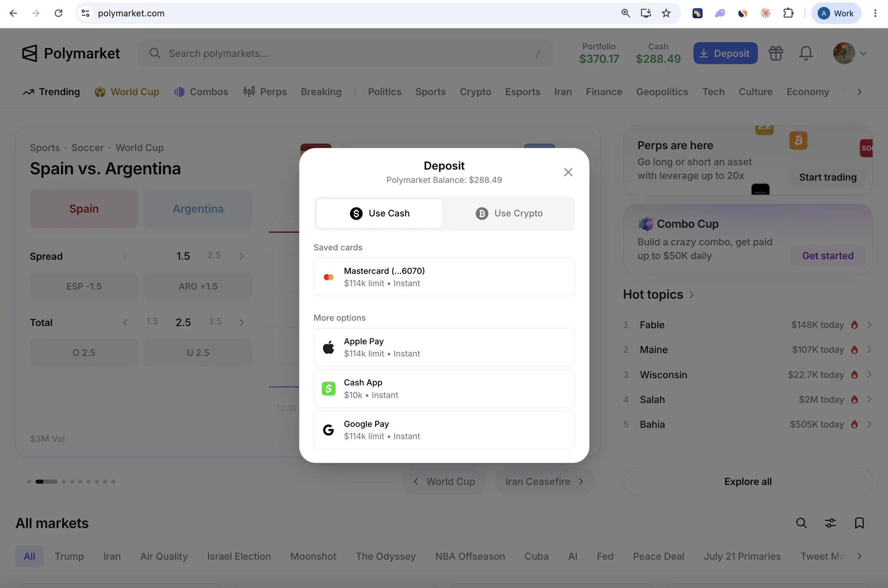The image size is (888, 588).
Task: Click next Total line arrow
Action: tap(242, 322)
